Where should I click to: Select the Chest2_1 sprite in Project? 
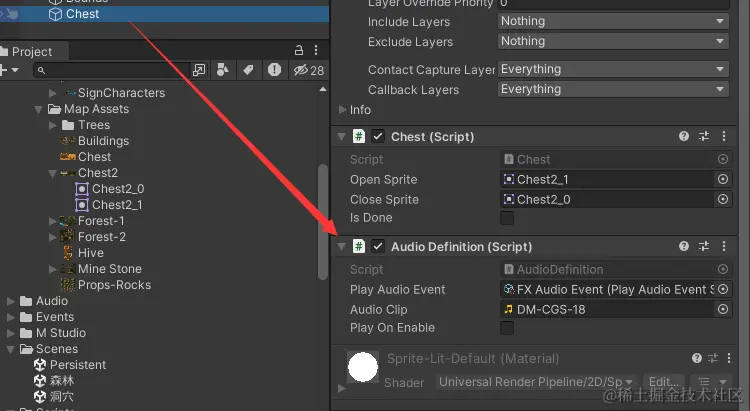tap(117, 205)
